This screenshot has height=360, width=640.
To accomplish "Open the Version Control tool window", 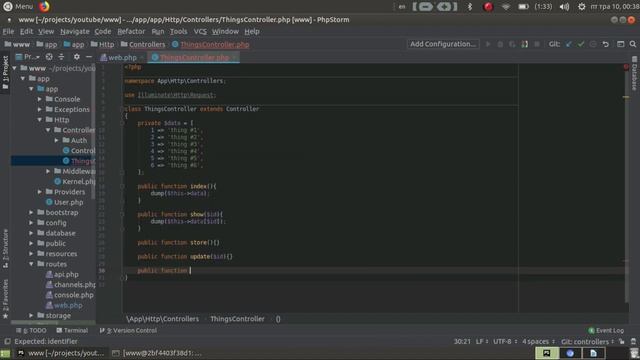I will [x=128, y=330].
